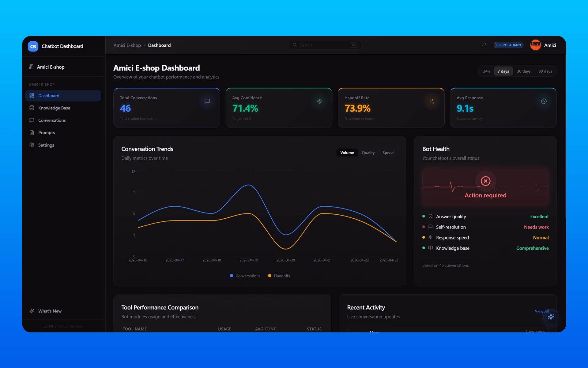Open Knowledge Base in the sidebar
This screenshot has height=368, width=588.
pos(63,108)
